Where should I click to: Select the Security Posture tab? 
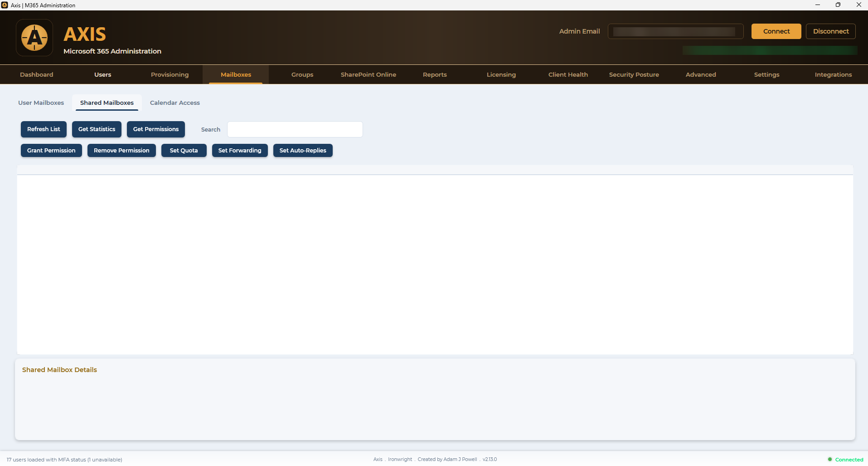point(634,74)
